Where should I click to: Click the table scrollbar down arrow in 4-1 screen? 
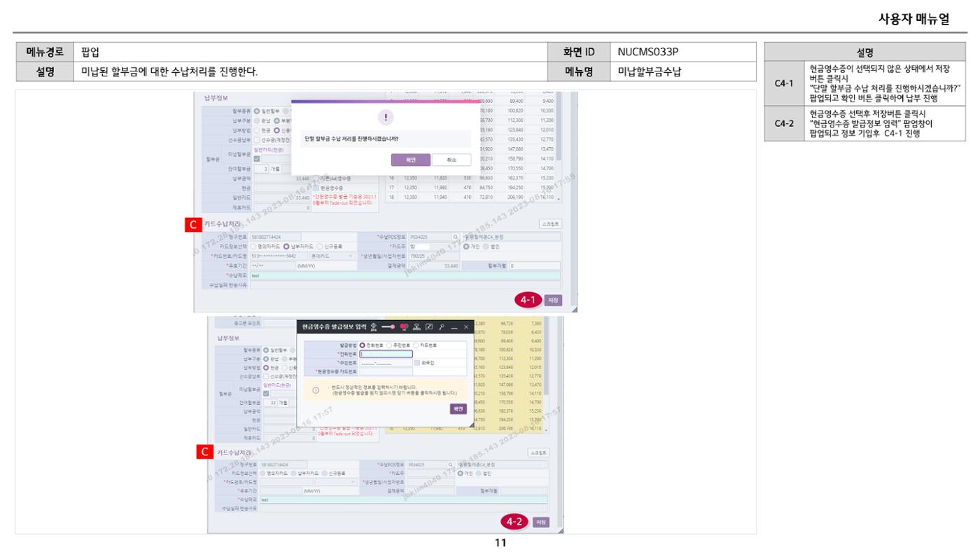click(x=559, y=199)
